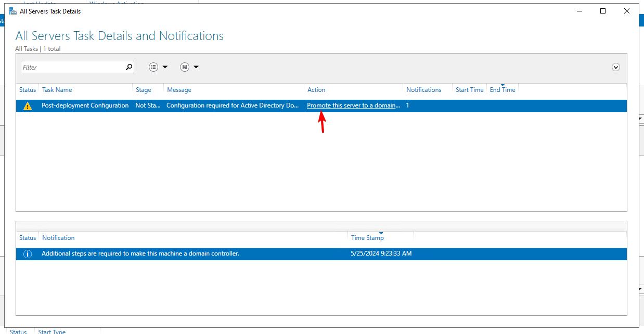
Task: Click the save notifications icon
Action: (184, 66)
